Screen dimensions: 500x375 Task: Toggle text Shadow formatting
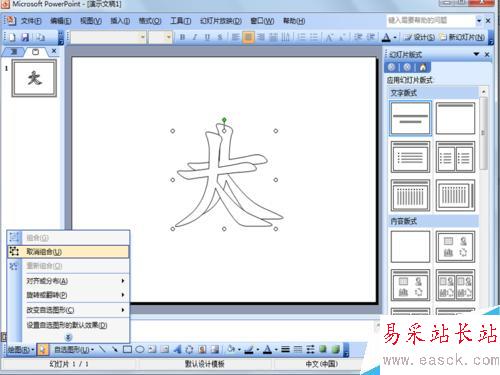coord(220,37)
